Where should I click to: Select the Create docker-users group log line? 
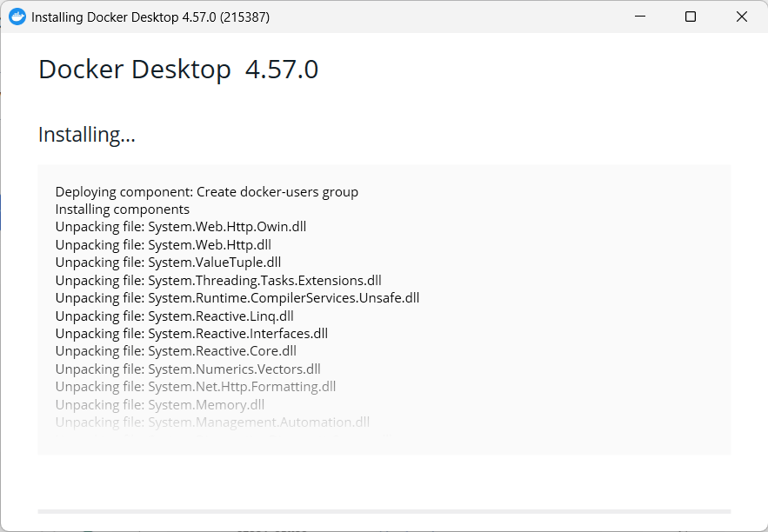(x=206, y=191)
